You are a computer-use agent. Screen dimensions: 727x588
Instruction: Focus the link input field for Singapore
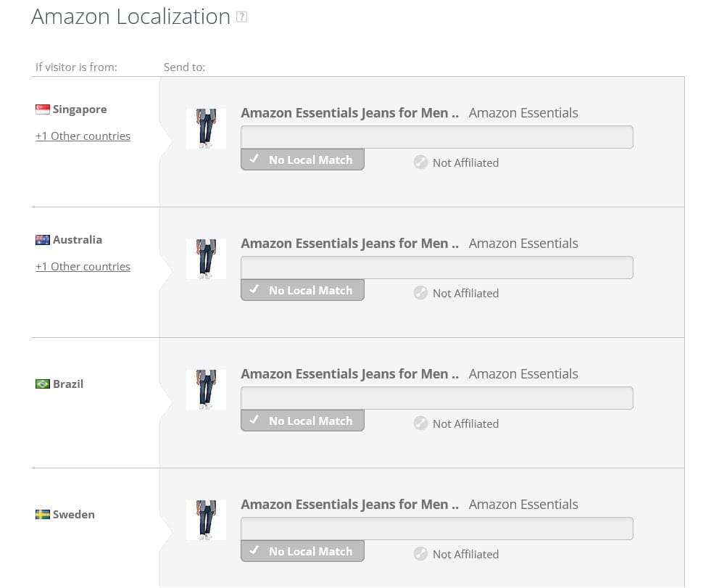(x=437, y=137)
